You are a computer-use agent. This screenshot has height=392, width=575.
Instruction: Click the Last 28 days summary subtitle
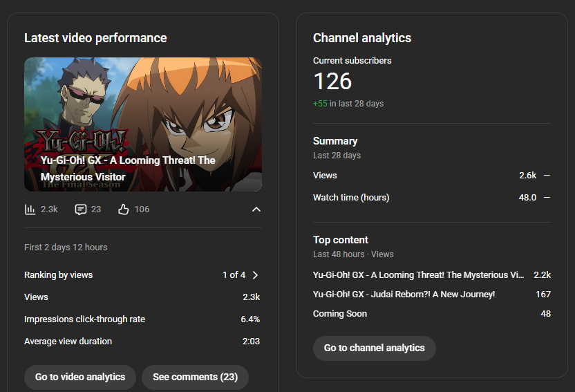(337, 156)
